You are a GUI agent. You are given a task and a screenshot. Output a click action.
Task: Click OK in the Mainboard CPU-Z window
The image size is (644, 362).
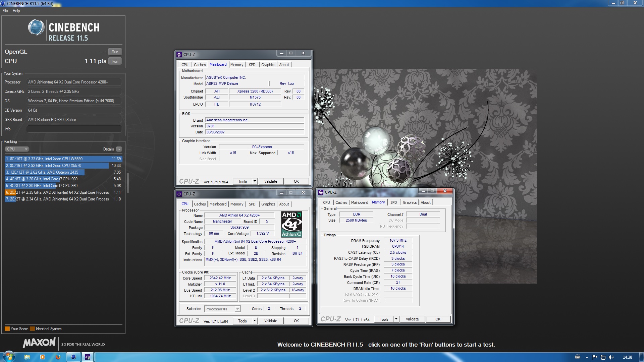click(296, 182)
